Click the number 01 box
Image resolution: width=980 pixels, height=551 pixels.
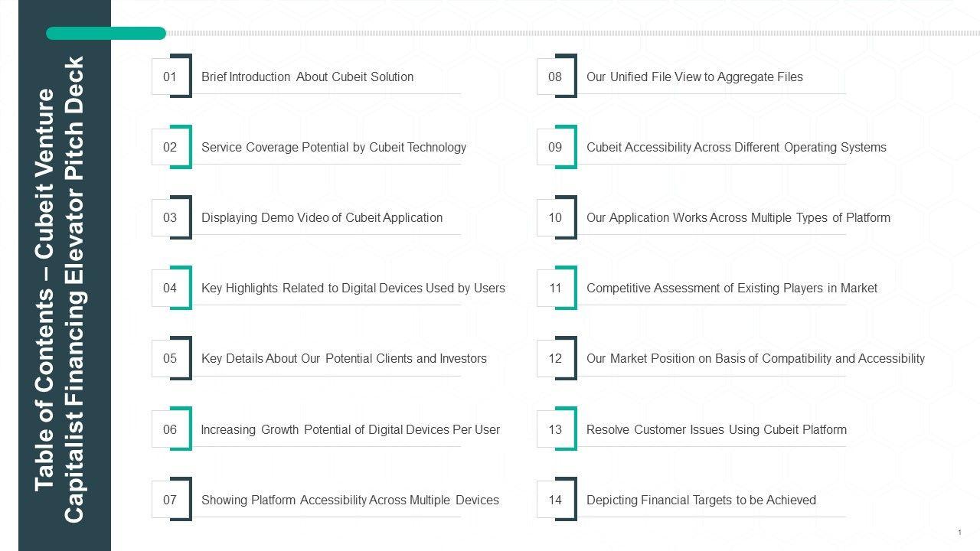coord(170,77)
